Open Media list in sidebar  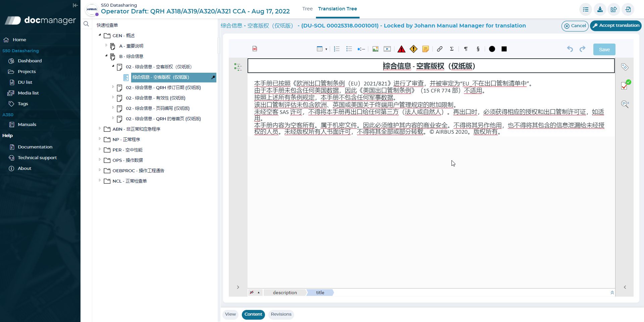tap(28, 93)
